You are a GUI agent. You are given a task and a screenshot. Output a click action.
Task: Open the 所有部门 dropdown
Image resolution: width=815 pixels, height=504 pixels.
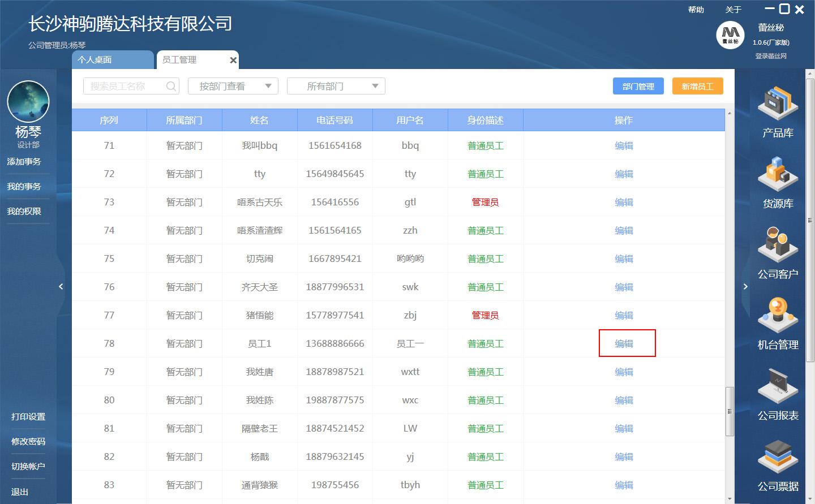click(x=336, y=86)
